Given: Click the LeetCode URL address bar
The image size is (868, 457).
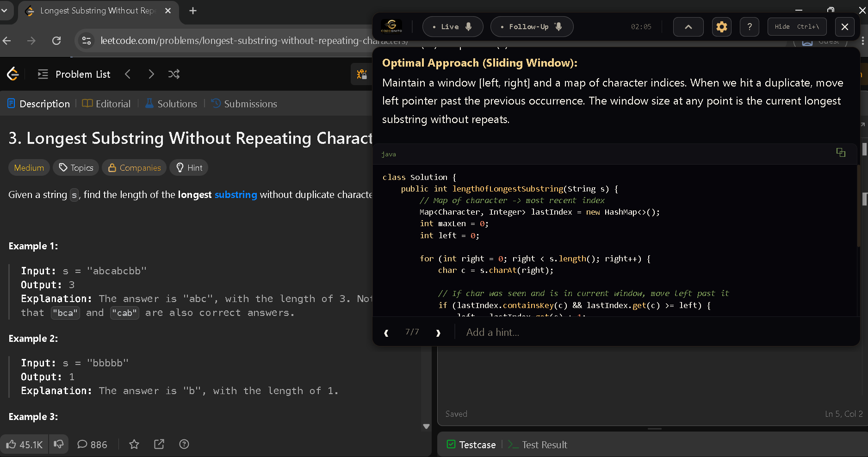Looking at the screenshot, I should pos(254,41).
